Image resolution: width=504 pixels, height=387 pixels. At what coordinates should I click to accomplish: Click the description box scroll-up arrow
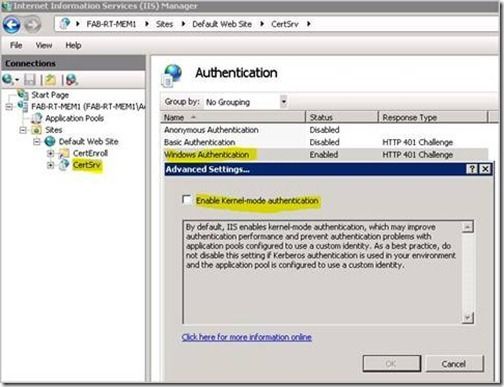pos(467,227)
